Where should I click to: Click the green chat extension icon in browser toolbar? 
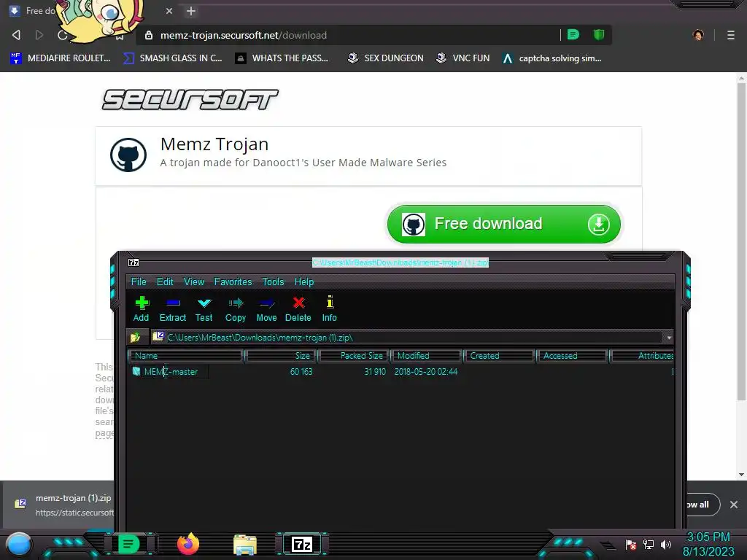click(x=573, y=34)
